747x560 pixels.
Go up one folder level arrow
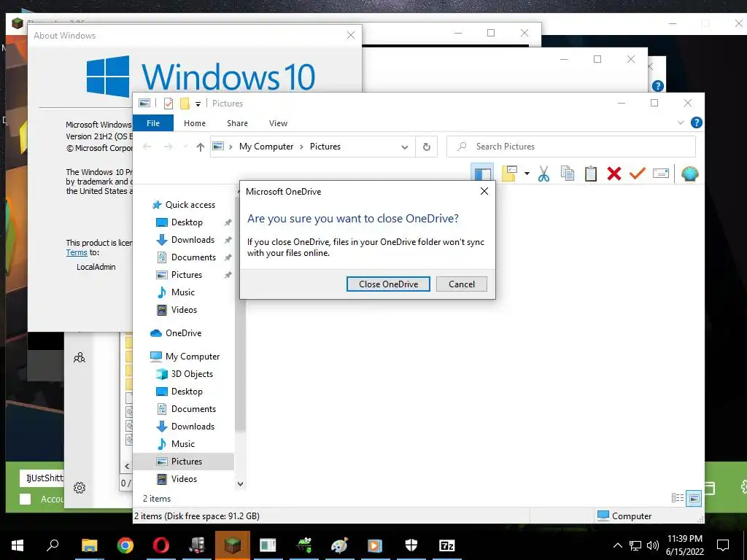[200, 147]
